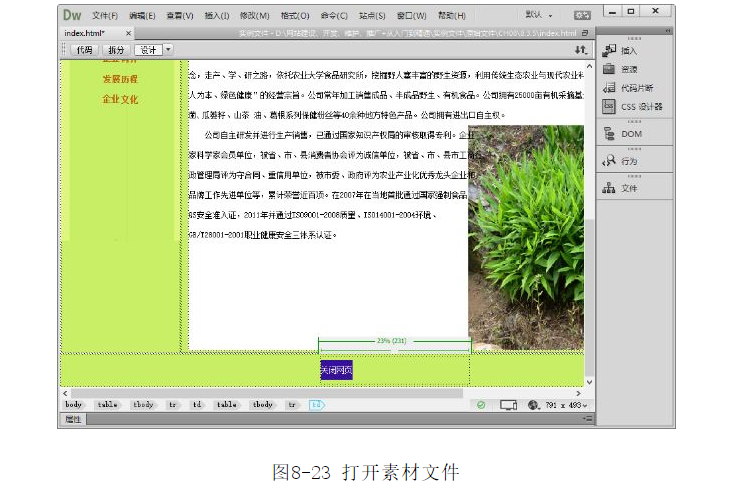744x486 pixels.
Task: Click the file management upload/download arrows icon
Action: point(580,49)
